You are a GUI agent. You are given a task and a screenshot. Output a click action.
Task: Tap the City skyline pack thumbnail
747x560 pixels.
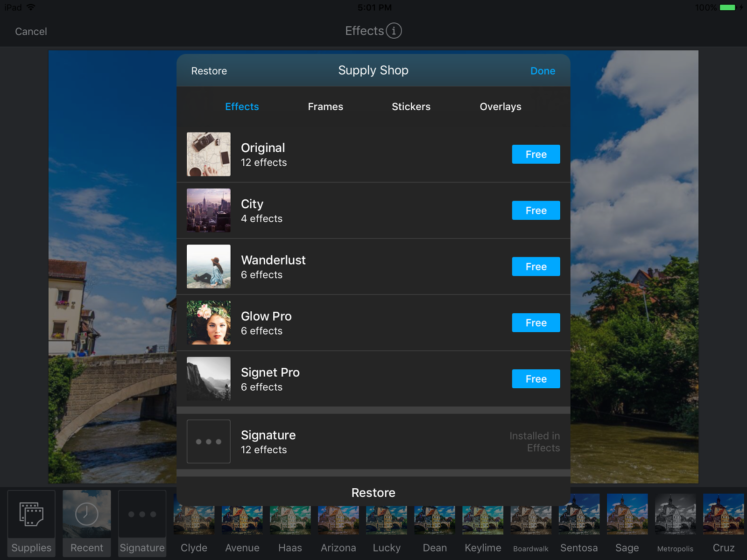point(208,210)
